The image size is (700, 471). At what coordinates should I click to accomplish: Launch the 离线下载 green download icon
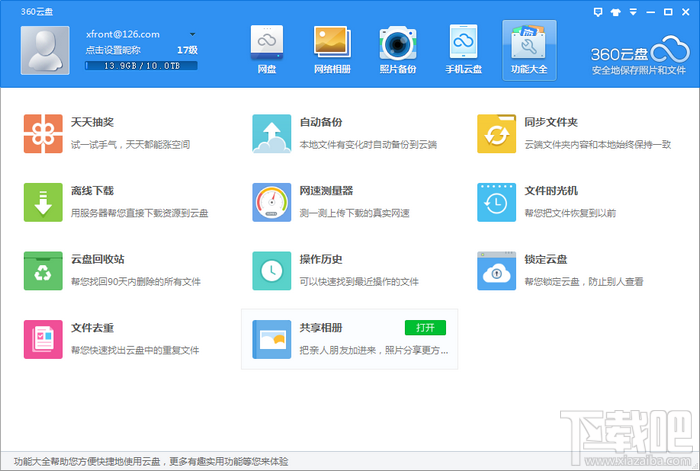(x=43, y=202)
